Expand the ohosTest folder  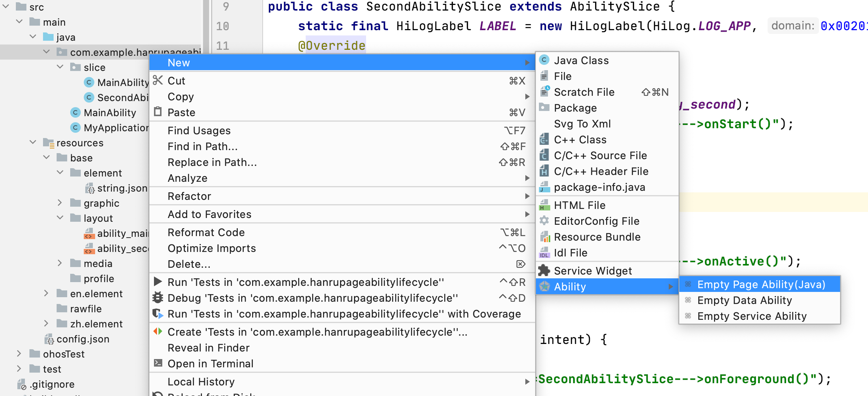[x=19, y=354]
